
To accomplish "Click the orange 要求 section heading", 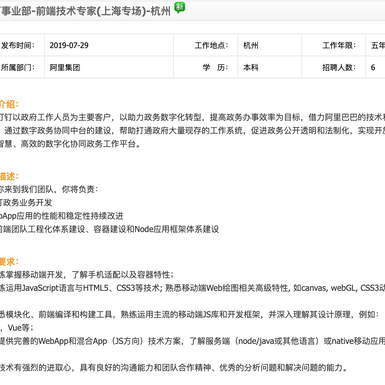I will click(9, 262).
